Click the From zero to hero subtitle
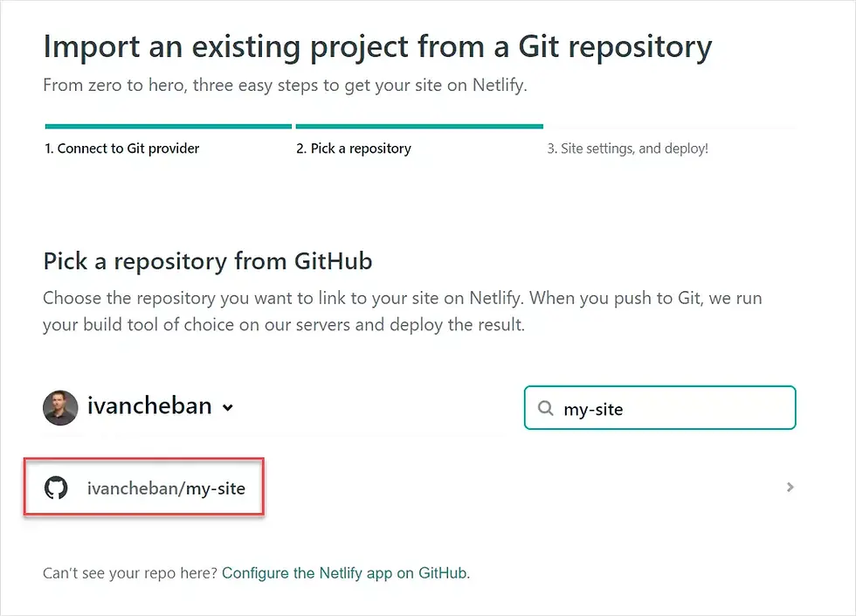The image size is (856, 616). (x=285, y=86)
